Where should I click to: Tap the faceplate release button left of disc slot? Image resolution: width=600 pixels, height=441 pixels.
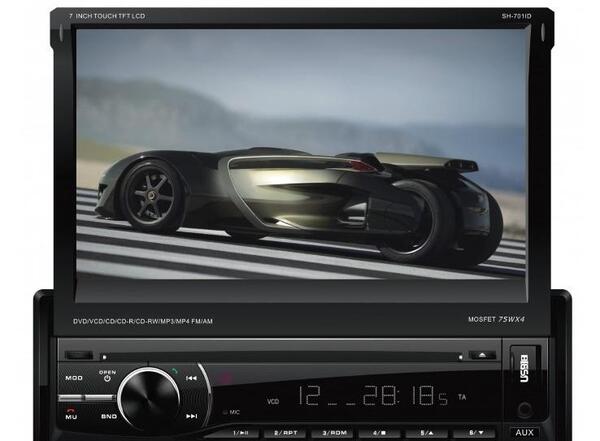click(x=78, y=355)
